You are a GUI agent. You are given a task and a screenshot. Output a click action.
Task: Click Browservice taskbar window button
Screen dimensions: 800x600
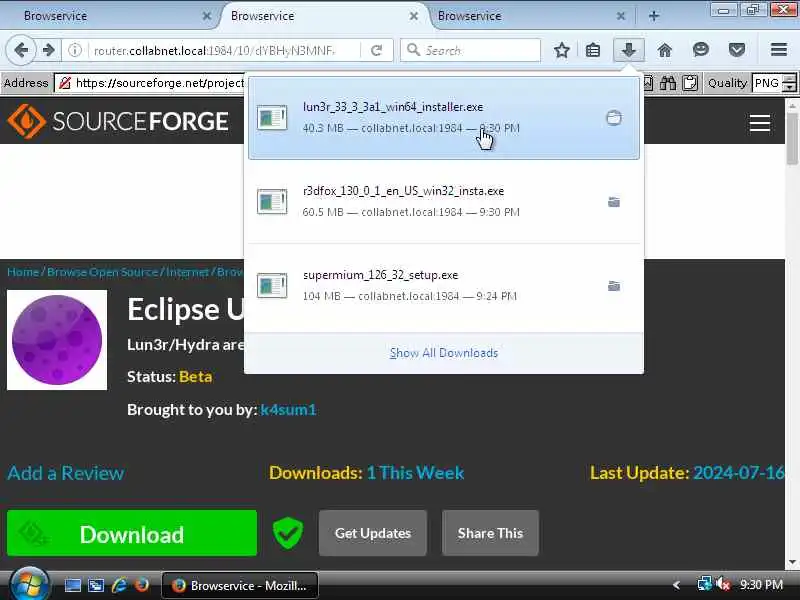pyautogui.click(x=240, y=585)
